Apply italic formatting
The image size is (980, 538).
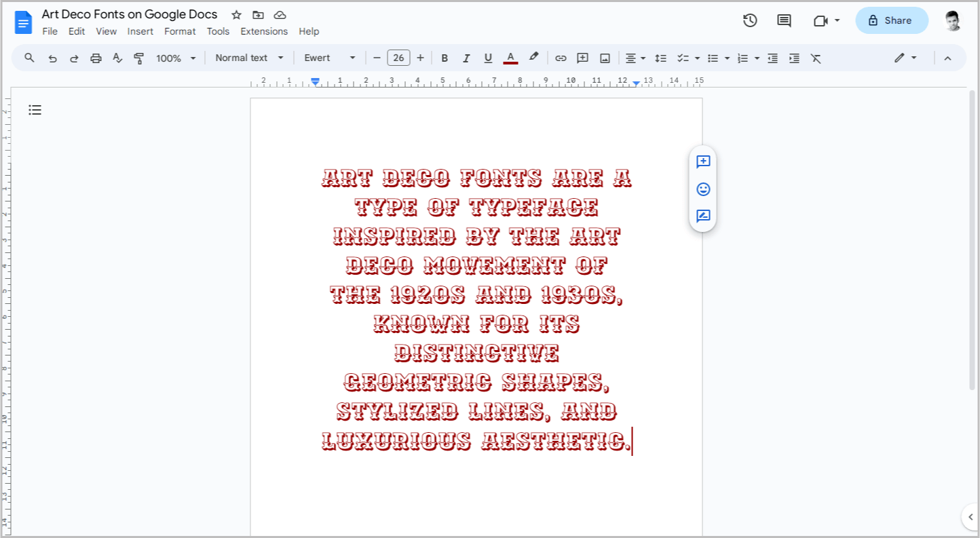(x=466, y=58)
